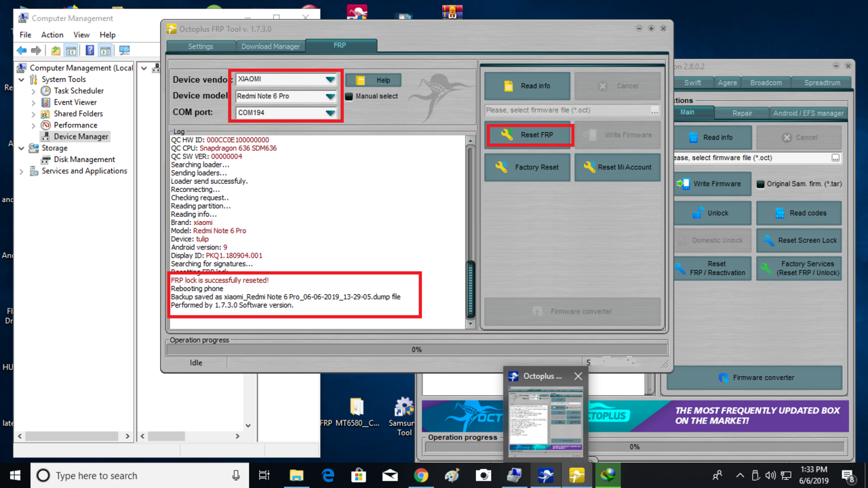Select the FRP MT6580 folder on desktop
The image size is (868, 488).
coord(355,413)
